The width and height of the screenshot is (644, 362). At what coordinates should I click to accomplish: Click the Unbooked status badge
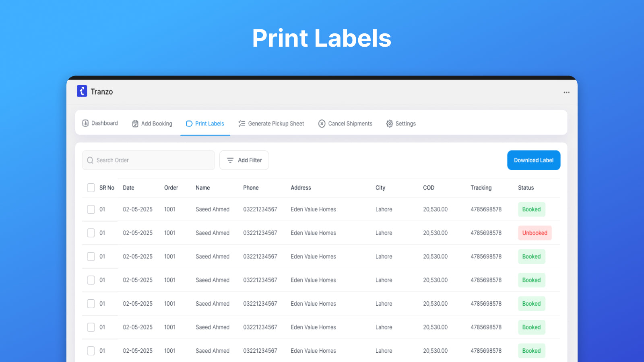[535, 233]
